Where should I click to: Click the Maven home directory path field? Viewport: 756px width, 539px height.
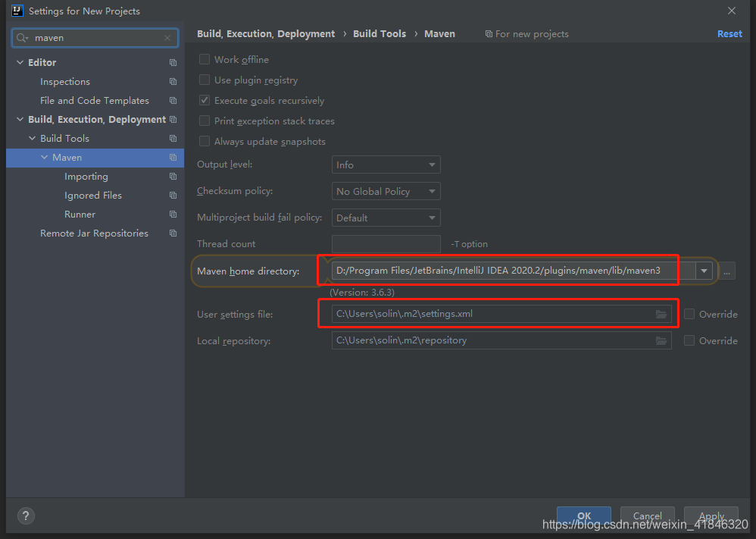pos(514,271)
